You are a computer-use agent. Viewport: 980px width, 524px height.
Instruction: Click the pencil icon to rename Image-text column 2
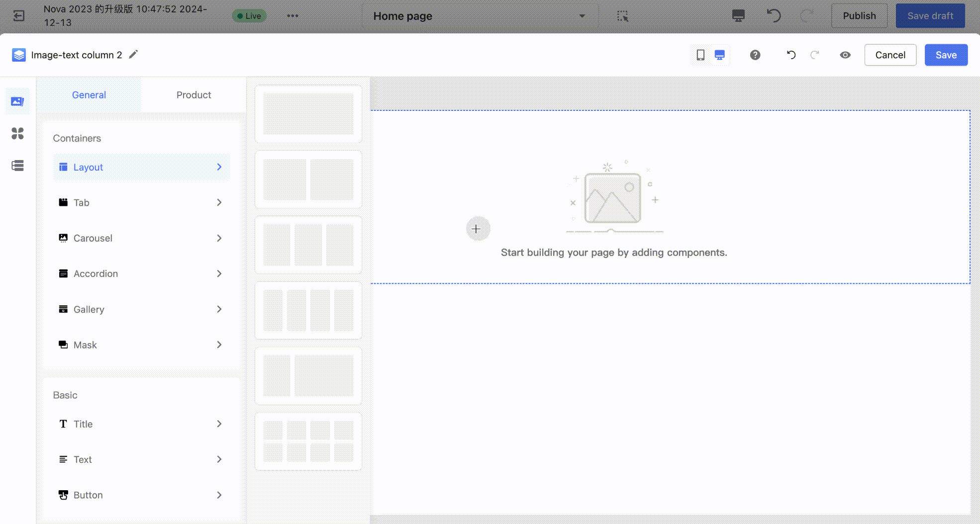133,55
